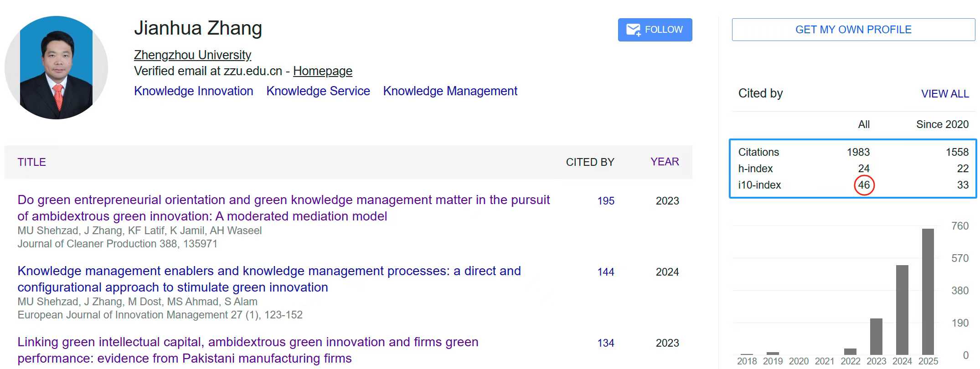The height and width of the screenshot is (369, 980).
Task: Click VIEW ALL in Cited by panel
Action: tap(944, 94)
